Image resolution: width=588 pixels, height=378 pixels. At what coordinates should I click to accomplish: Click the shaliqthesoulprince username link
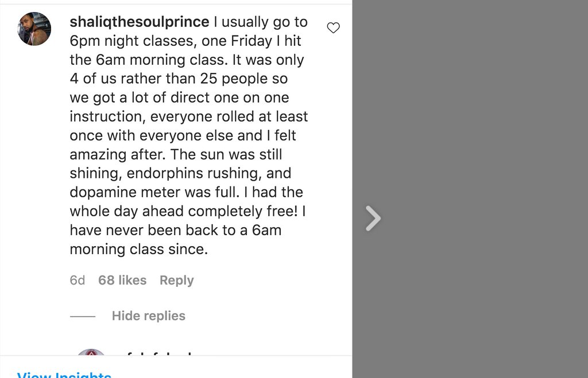pyautogui.click(x=140, y=22)
